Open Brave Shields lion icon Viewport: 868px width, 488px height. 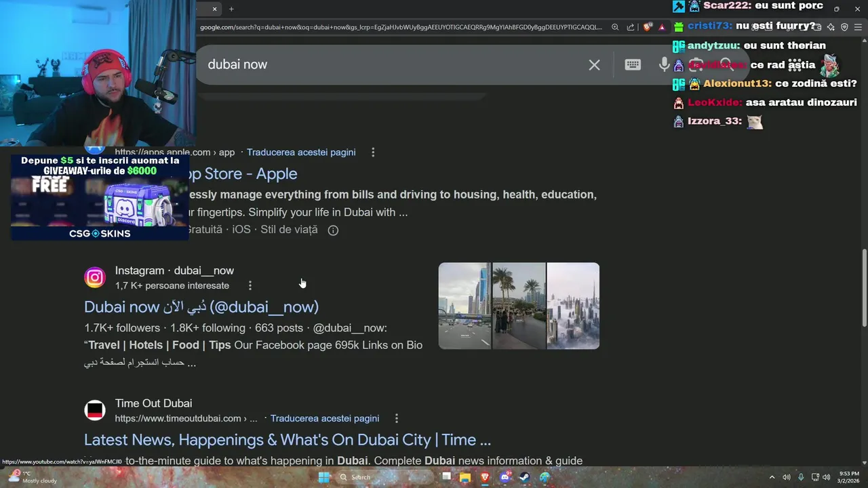pos(648,27)
